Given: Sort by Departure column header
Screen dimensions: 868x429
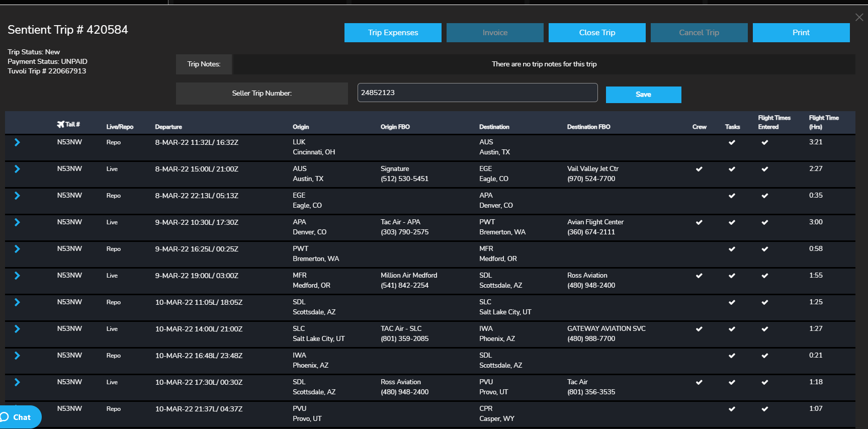Looking at the screenshot, I should click(168, 127).
